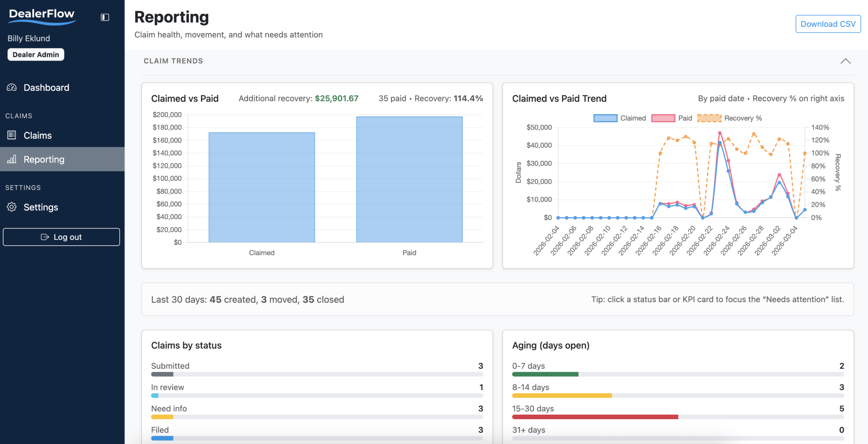Toggle Recovery % series in legend
Screen dimensions: 868x444
pos(730,118)
